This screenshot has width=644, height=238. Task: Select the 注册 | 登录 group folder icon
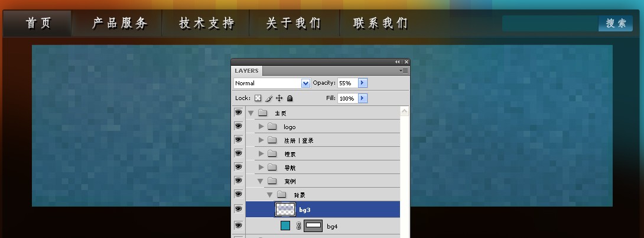point(272,140)
